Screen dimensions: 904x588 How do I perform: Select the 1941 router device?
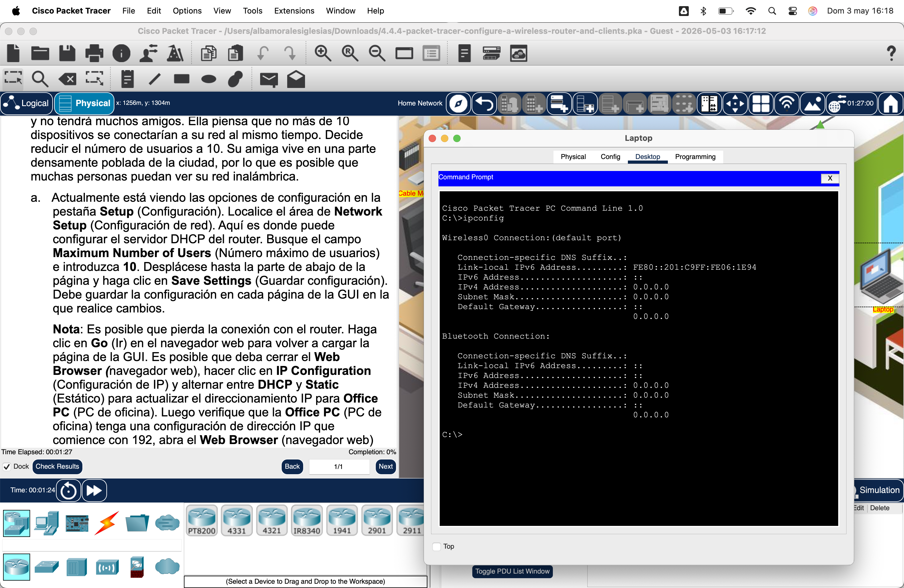point(342,520)
